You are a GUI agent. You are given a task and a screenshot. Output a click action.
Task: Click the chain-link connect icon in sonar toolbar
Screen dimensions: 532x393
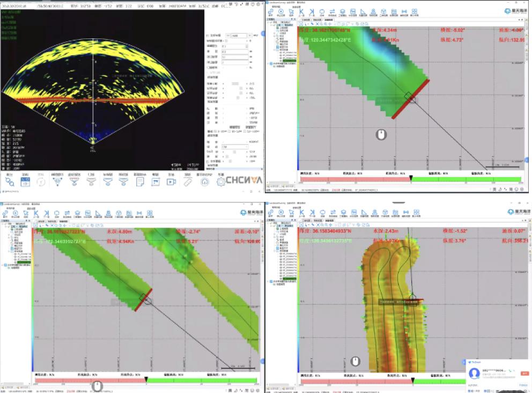[10, 181]
